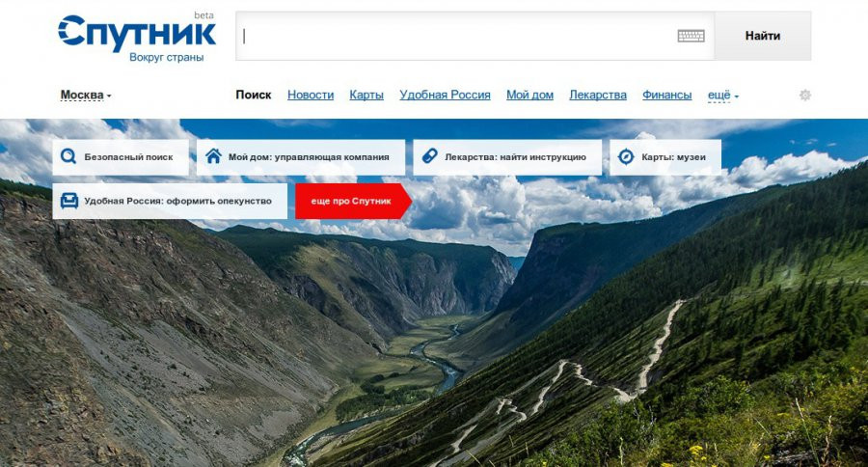Image resolution: width=868 pixels, height=467 pixels.
Task: Open the Финансы link
Action: tap(667, 95)
